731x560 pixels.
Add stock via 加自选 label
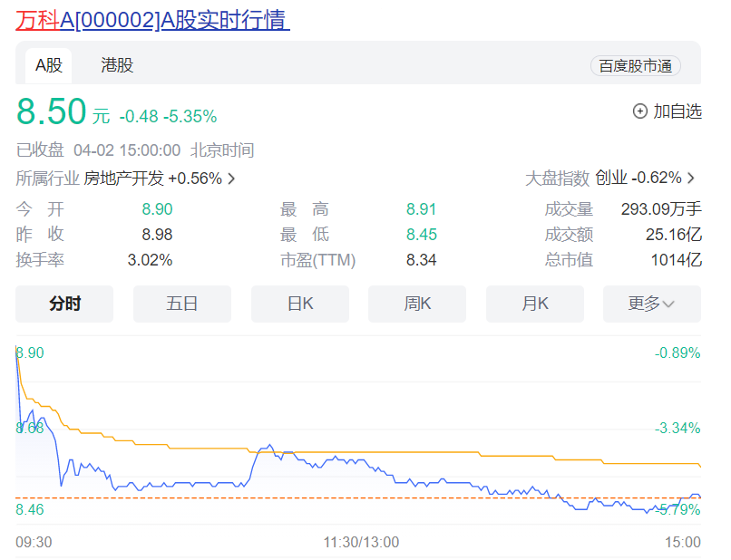tap(677, 111)
